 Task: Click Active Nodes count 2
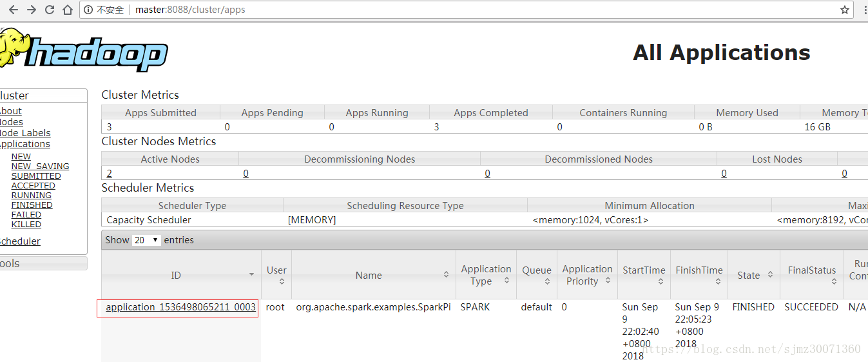click(x=109, y=174)
